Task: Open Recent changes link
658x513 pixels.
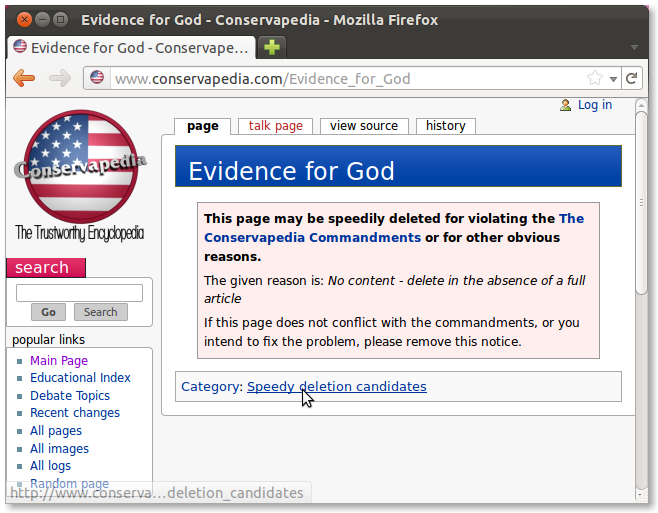Action: [x=75, y=413]
